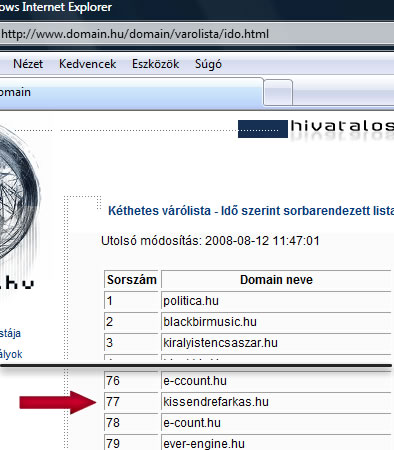
Task: Click row number 1 cell
Action: pyautogui.click(x=131, y=301)
